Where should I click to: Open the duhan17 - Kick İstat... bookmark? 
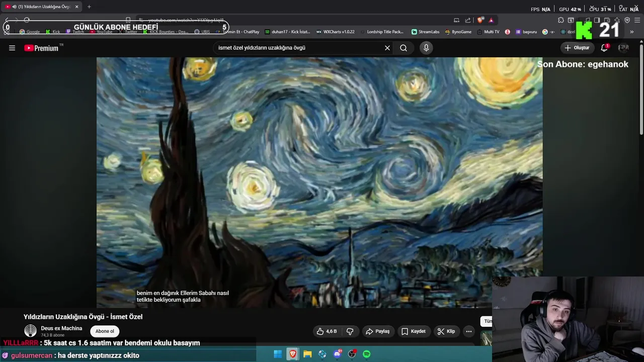pyautogui.click(x=287, y=32)
